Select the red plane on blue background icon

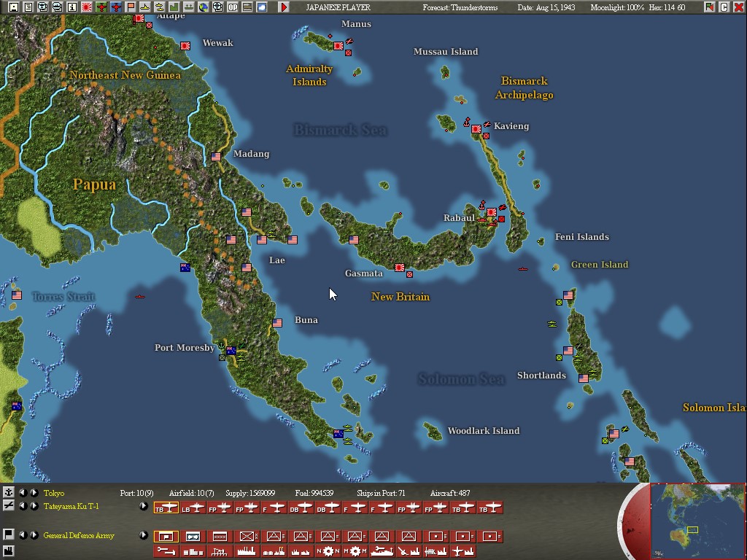click(116, 7)
